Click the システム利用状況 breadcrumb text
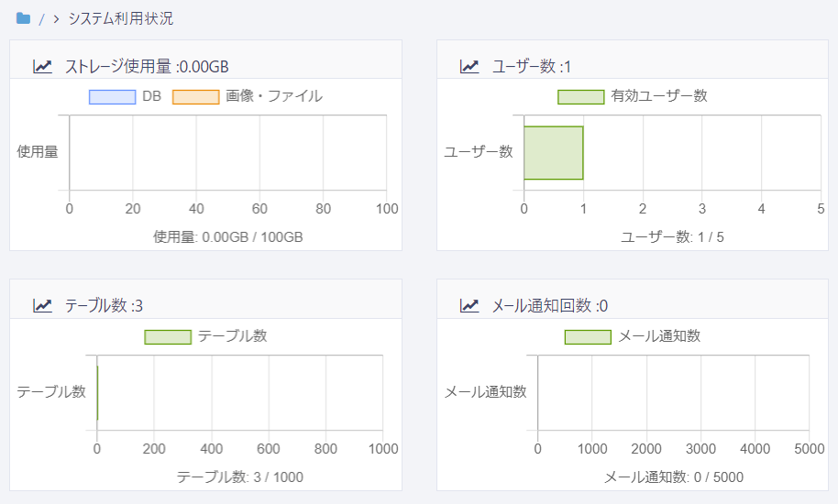Screen dimensions: 838x504 coord(120,18)
